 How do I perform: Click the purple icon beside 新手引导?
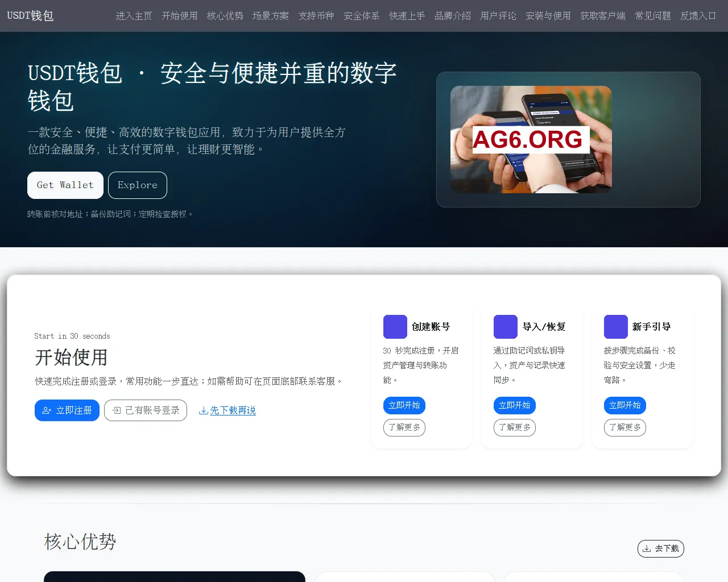pos(616,327)
